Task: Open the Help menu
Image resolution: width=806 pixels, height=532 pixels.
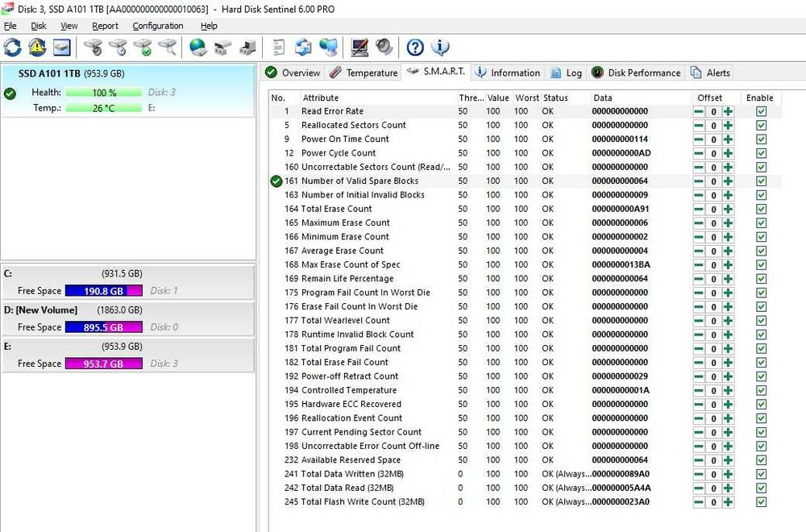Action: pyautogui.click(x=209, y=26)
